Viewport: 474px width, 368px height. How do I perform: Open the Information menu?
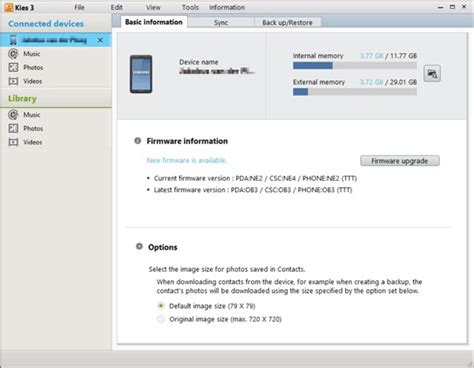click(227, 7)
